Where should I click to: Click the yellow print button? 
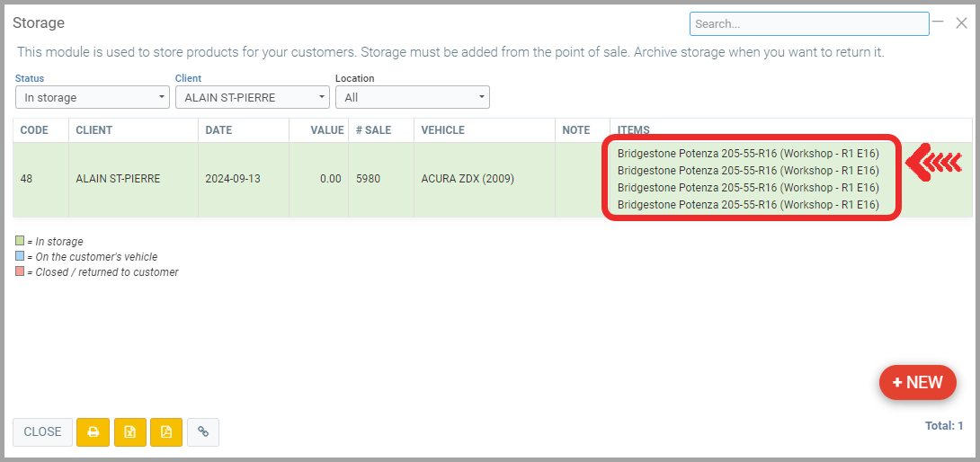[93, 432]
